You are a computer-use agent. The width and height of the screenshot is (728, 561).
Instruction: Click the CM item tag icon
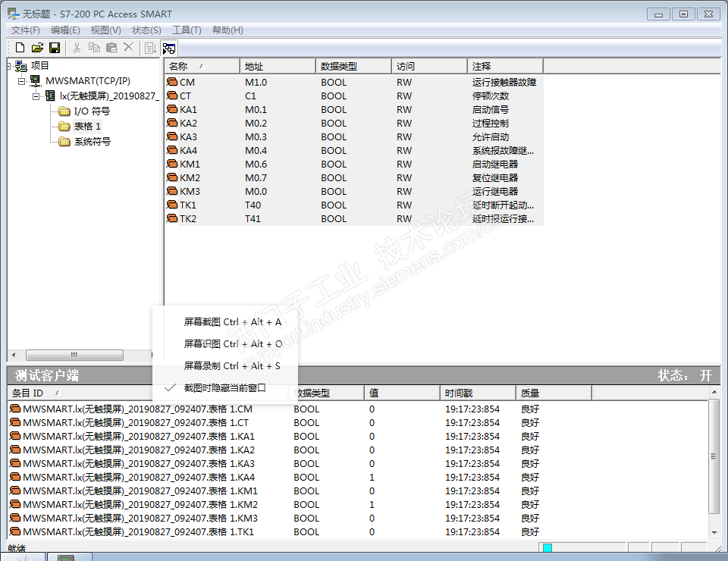[x=172, y=82]
